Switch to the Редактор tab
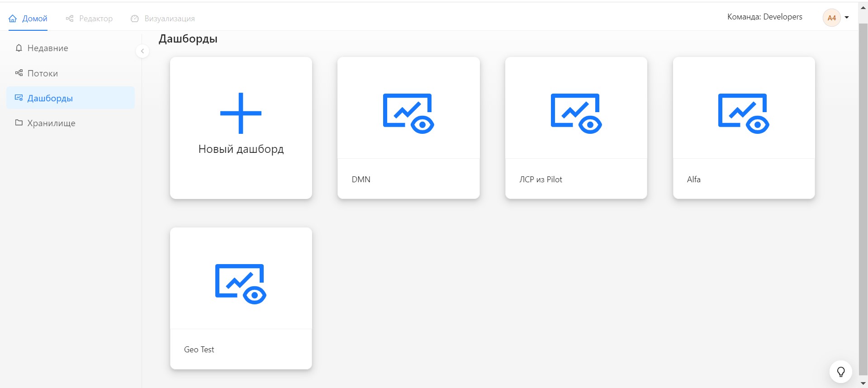868x388 pixels. [x=89, y=19]
